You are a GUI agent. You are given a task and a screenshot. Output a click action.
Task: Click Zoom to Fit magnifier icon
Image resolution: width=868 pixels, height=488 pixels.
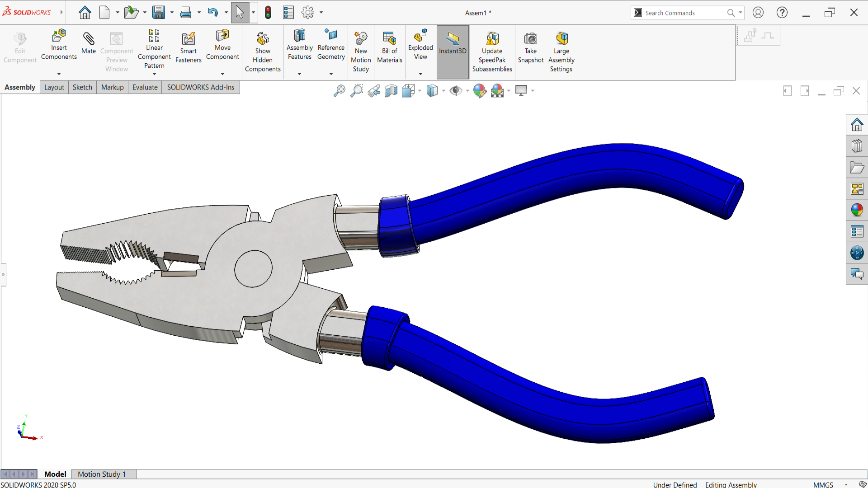pyautogui.click(x=339, y=91)
